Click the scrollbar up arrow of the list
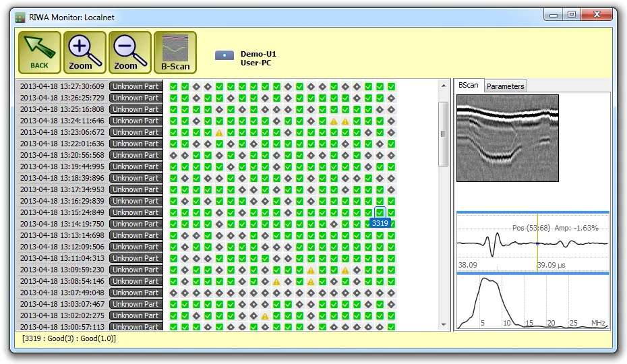 443,86
